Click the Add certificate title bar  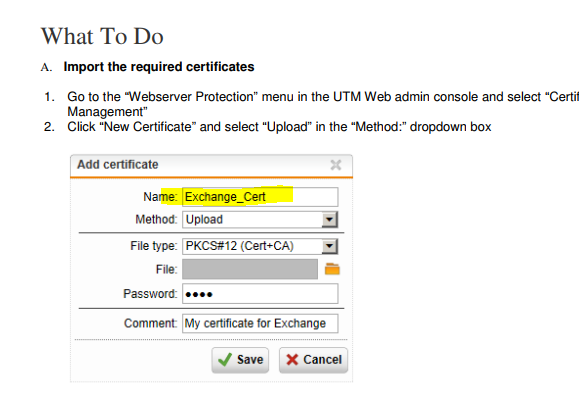[211, 165]
